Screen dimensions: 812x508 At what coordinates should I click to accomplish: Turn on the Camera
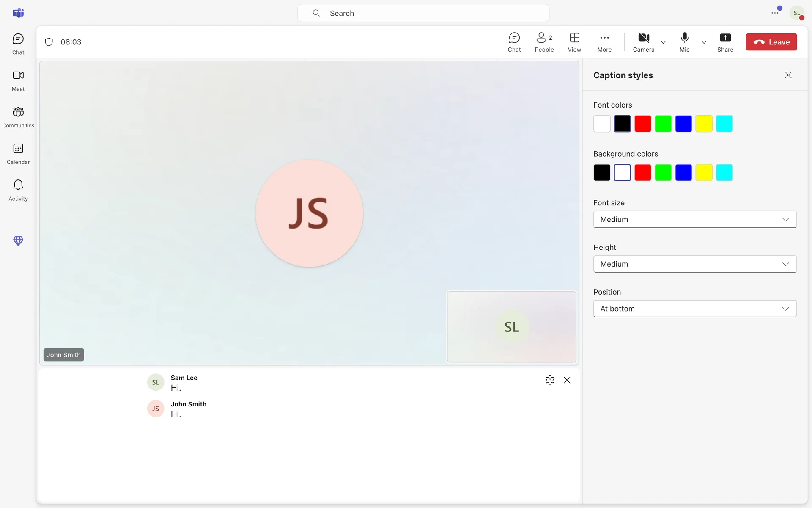pyautogui.click(x=643, y=42)
